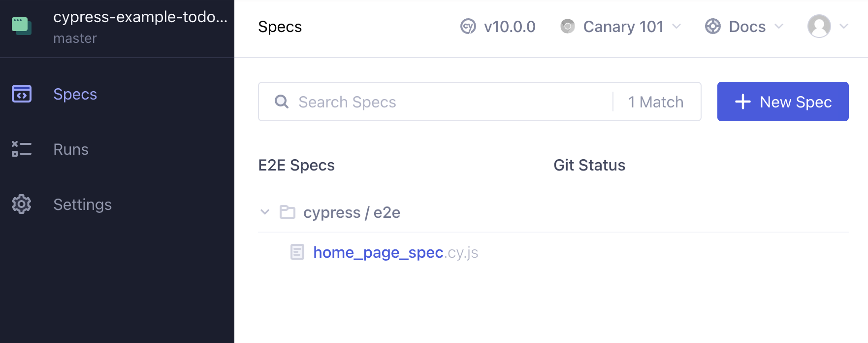Switch to the Settings section
868x343 pixels.
point(82,204)
